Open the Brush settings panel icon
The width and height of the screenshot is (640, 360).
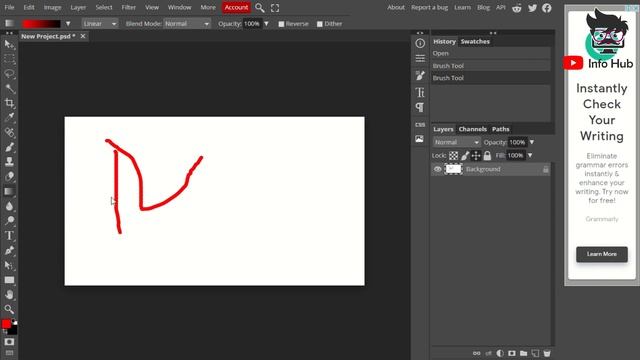click(x=420, y=76)
